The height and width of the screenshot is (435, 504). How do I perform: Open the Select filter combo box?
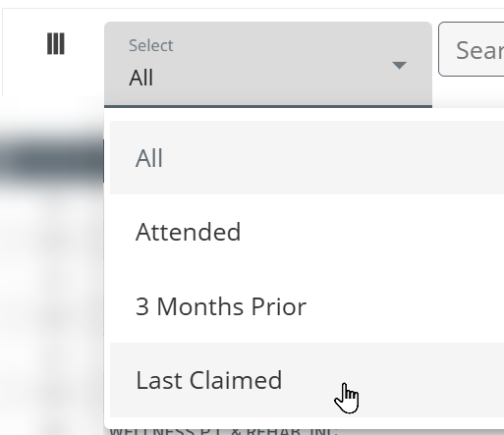pos(268,65)
